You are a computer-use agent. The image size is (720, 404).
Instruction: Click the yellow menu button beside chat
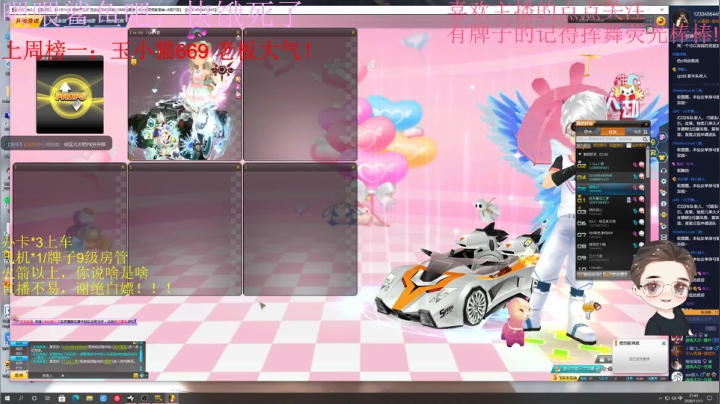click(18, 376)
